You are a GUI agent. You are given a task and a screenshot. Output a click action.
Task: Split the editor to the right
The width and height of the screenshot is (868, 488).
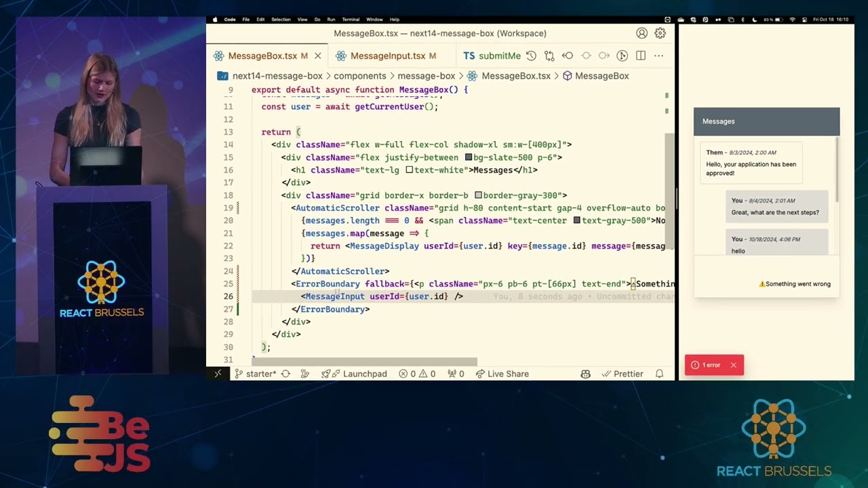pyautogui.click(x=641, y=56)
